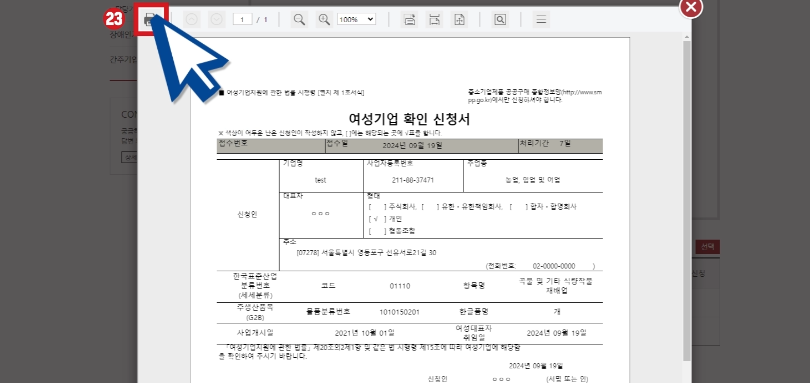
Task: Click the 협동조합 checkbox bracket in the form
Action: (378, 231)
